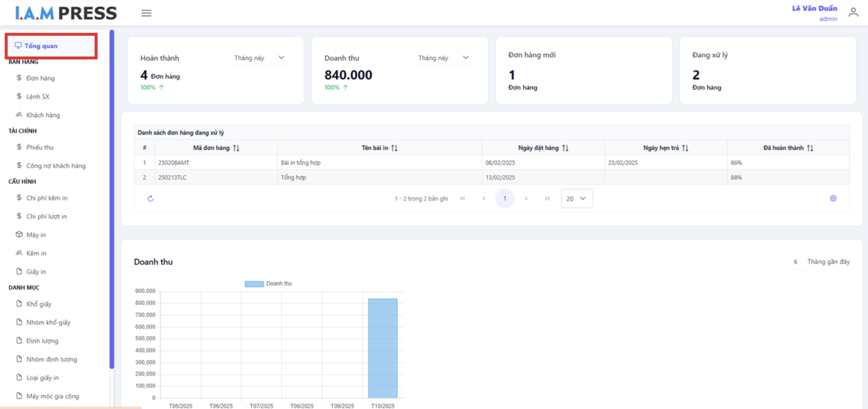Open the 20 rows per page dropdown
Viewport: 868px width, 409px height.
point(576,199)
